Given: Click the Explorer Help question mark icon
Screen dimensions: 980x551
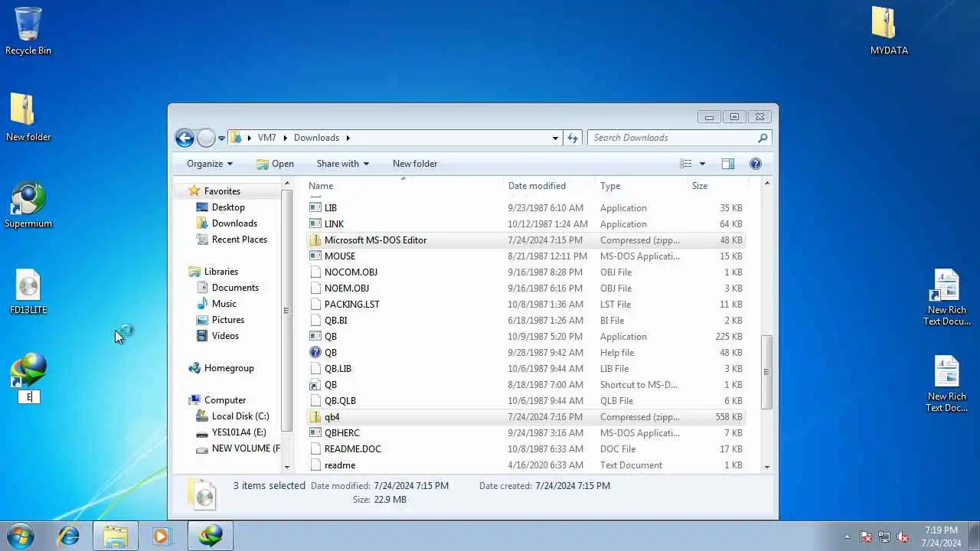Looking at the screenshot, I should point(756,164).
